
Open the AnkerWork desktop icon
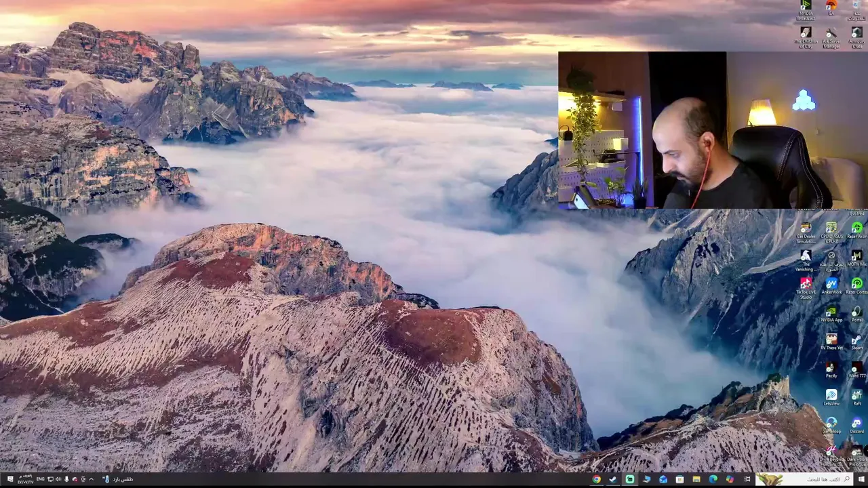pyautogui.click(x=831, y=286)
